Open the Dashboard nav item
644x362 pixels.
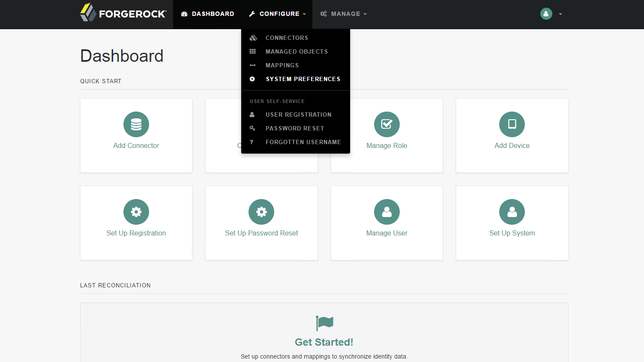208,14
